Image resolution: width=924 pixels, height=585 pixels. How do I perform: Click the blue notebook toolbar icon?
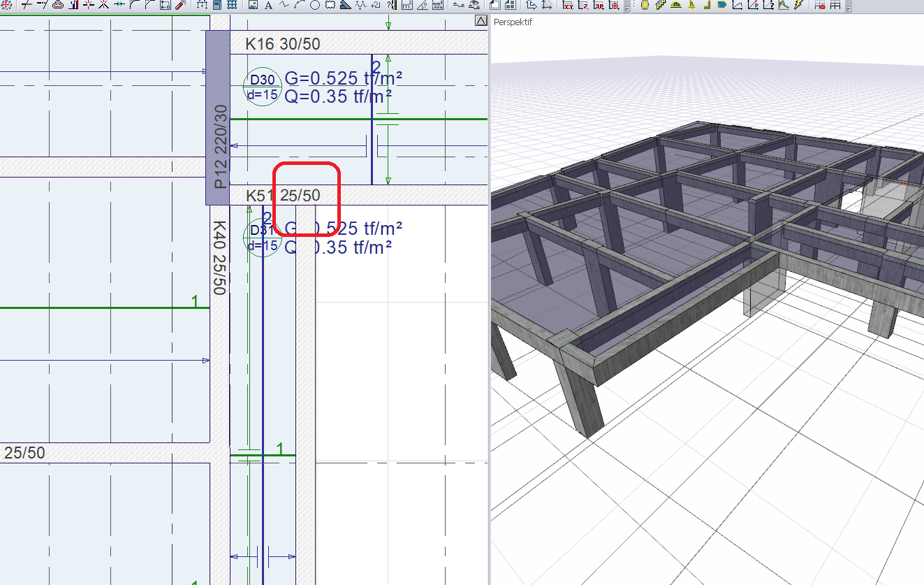pyautogui.click(x=217, y=5)
